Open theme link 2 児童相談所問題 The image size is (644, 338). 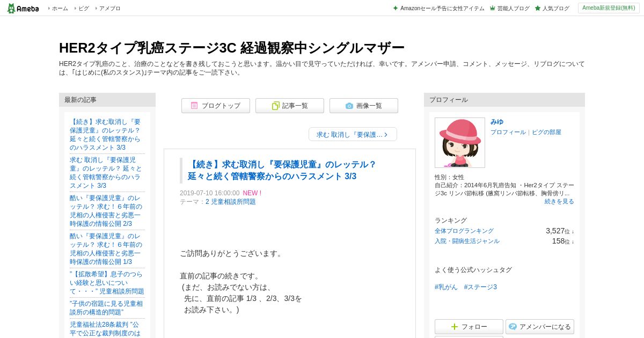pos(231,202)
